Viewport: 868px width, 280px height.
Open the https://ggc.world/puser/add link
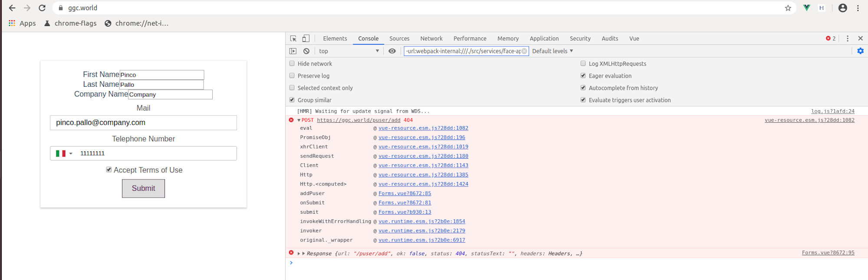click(x=358, y=120)
